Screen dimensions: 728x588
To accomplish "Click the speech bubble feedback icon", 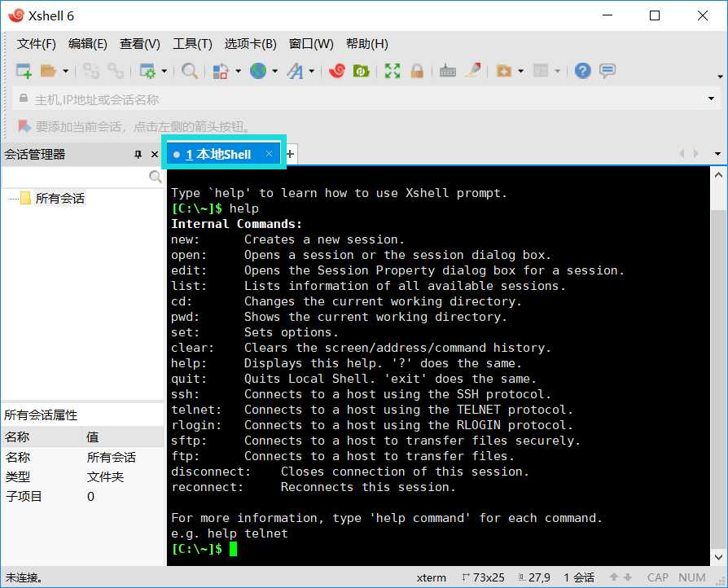I will 607,71.
